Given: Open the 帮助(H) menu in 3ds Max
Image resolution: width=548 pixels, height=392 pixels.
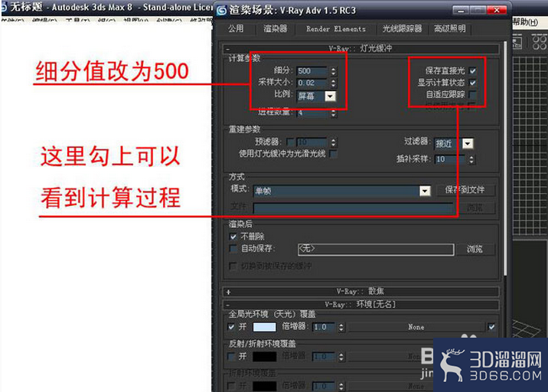Looking at the screenshot, I should click(x=525, y=22).
